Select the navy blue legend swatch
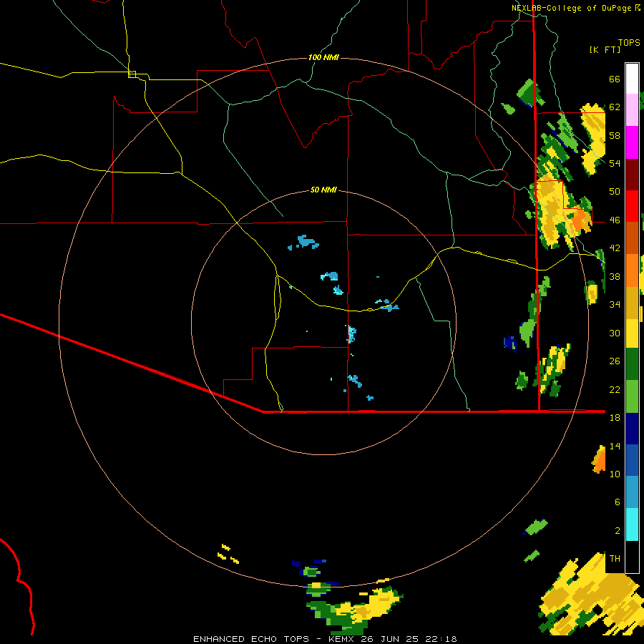This screenshot has width=644, height=644. click(632, 429)
